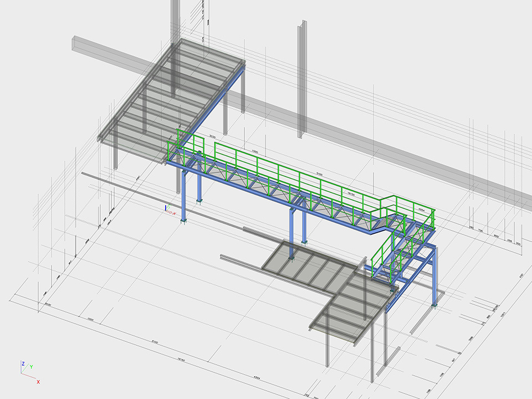The image size is (532, 399).
Task: Select the 16150 overall dimension at bottom
Action: (x=181, y=359)
